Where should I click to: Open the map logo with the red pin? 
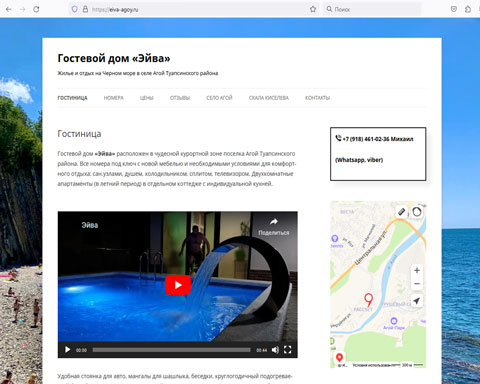click(x=340, y=358)
